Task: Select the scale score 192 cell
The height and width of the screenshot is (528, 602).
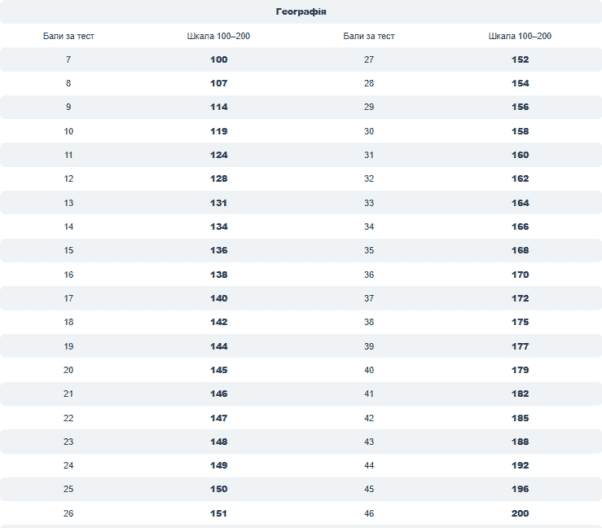Action: pos(520,465)
